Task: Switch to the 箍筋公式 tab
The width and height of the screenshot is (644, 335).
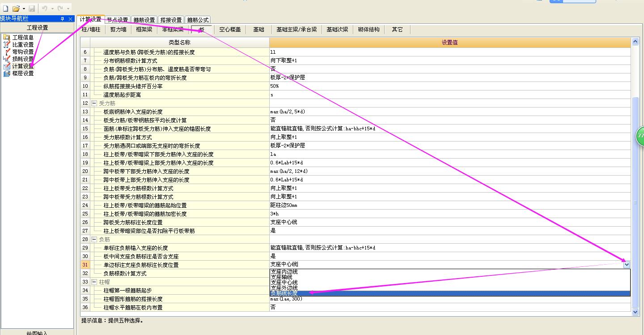Action: (198, 20)
